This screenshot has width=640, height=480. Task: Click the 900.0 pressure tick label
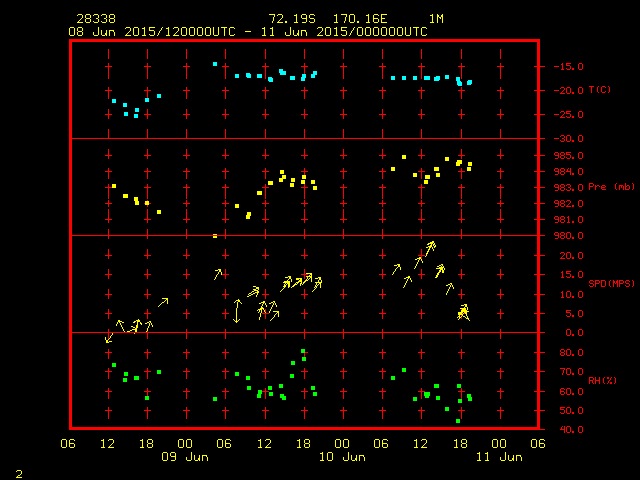point(567,235)
